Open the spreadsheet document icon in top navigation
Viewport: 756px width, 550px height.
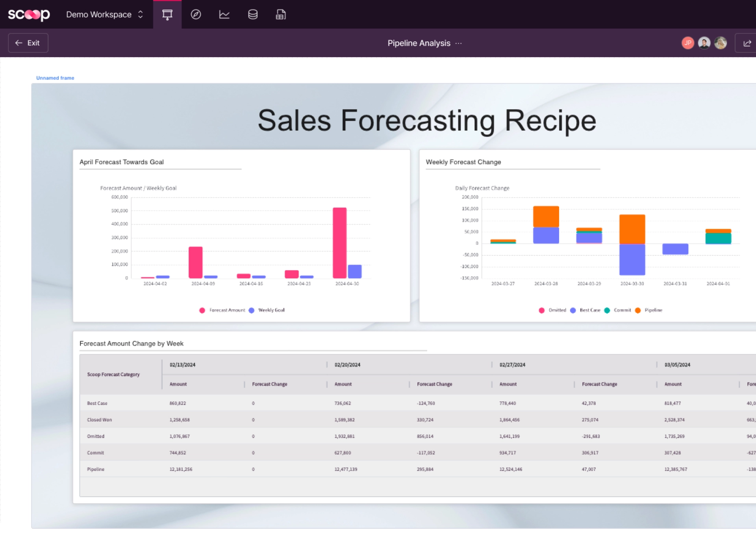click(x=281, y=14)
